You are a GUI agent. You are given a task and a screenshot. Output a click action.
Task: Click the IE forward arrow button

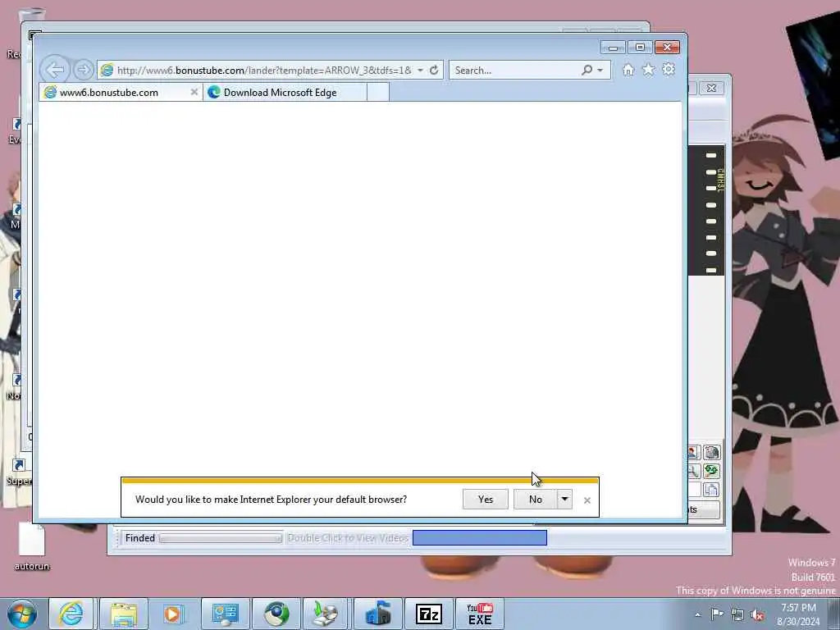83,70
